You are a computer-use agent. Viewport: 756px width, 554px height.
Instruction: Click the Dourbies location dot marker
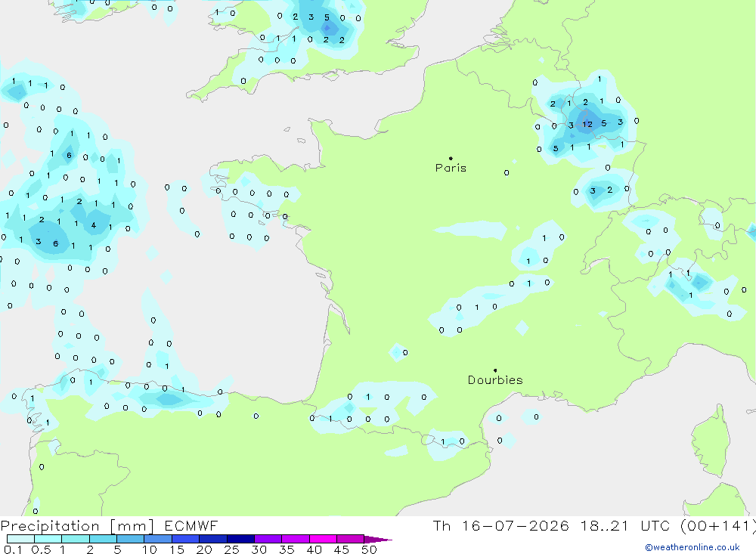tap(495, 370)
